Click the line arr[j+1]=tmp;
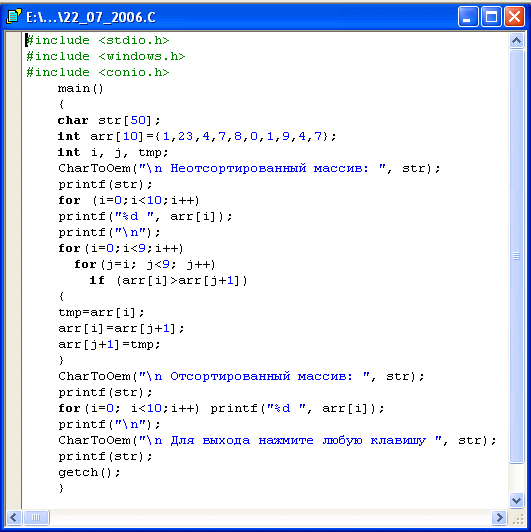Viewport: 531px width, 532px height. (x=109, y=344)
